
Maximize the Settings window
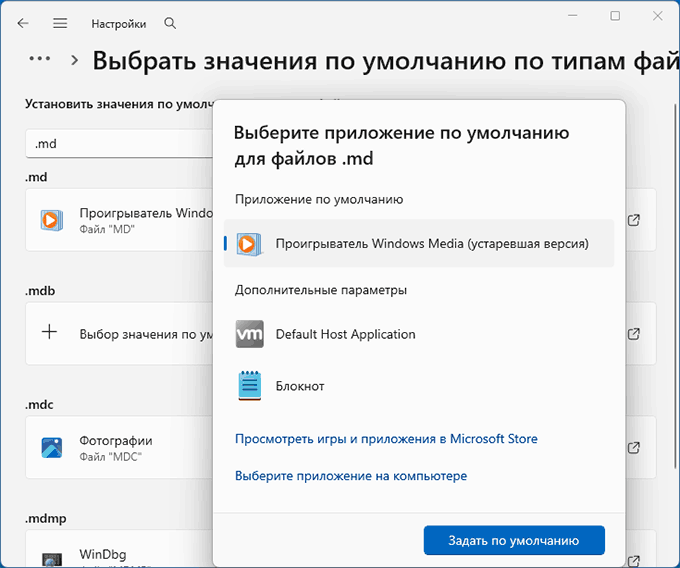tap(615, 16)
